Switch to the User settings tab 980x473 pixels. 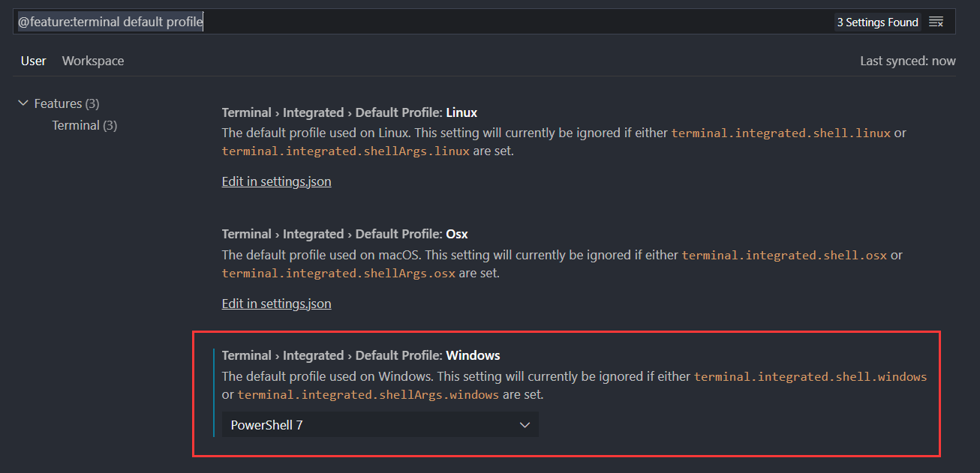[x=33, y=61]
